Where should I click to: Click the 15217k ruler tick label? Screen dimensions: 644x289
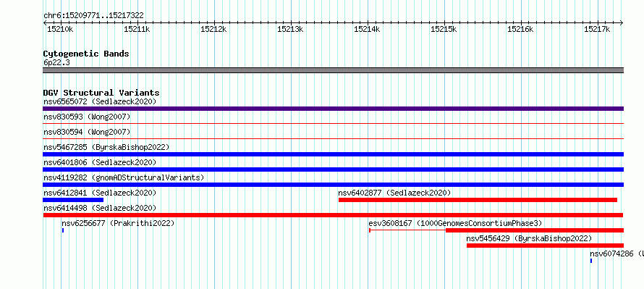597,29
